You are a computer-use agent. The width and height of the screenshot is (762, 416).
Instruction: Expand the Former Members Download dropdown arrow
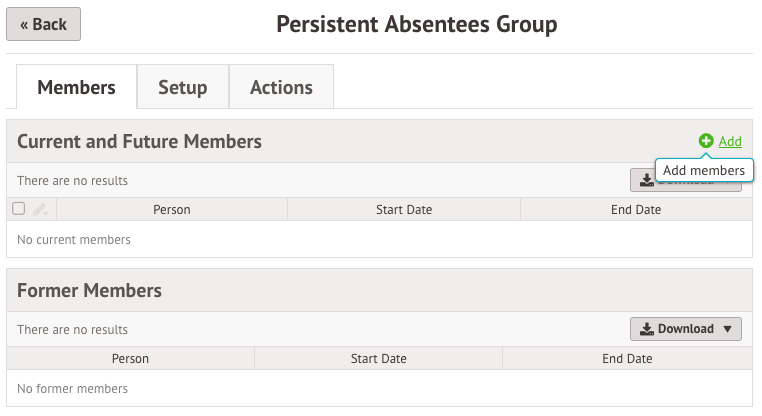(x=727, y=329)
